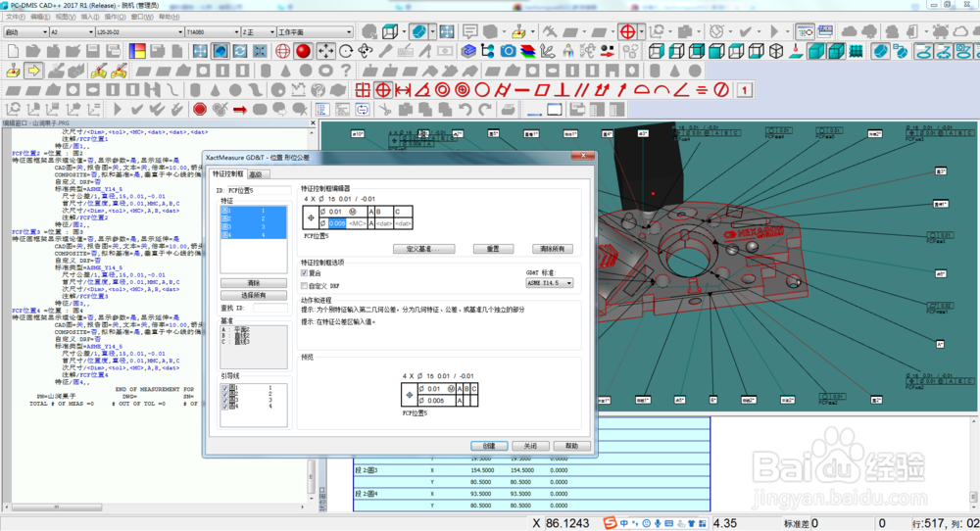Viewport: 980px width, 531px height.
Task: Click the four-color quadrant view setup icon
Action: [x=137, y=51]
